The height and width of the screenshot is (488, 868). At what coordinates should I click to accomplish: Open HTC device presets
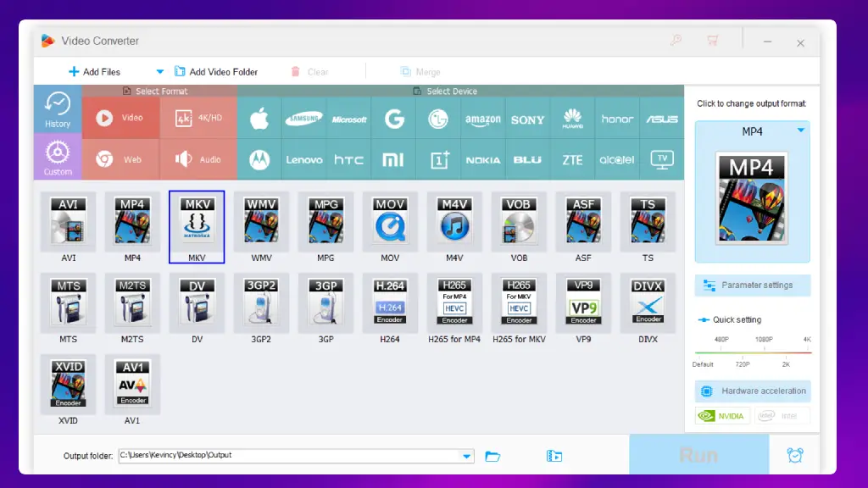pyautogui.click(x=348, y=160)
